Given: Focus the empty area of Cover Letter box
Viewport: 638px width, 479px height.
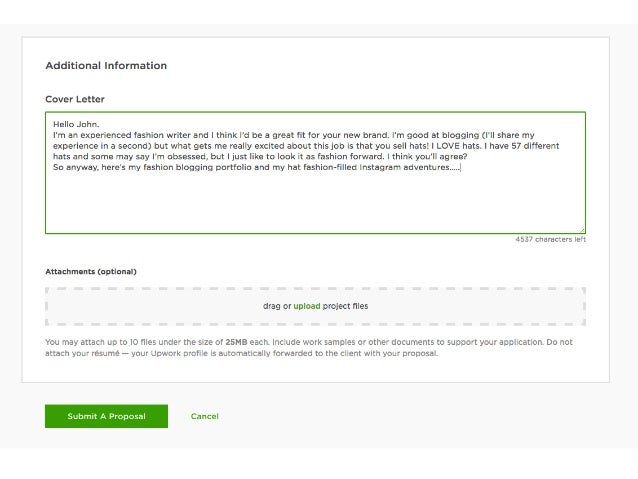Looking at the screenshot, I should click(315, 203).
